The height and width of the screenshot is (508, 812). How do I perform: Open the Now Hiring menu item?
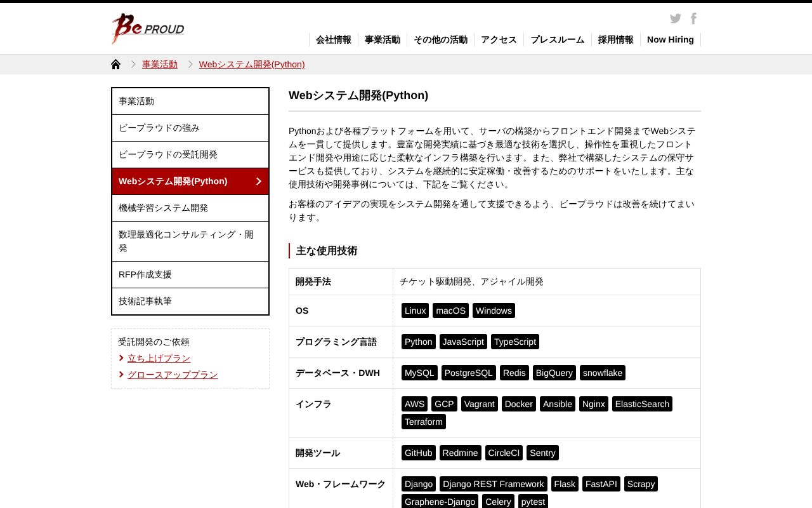pyautogui.click(x=671, y=39)
